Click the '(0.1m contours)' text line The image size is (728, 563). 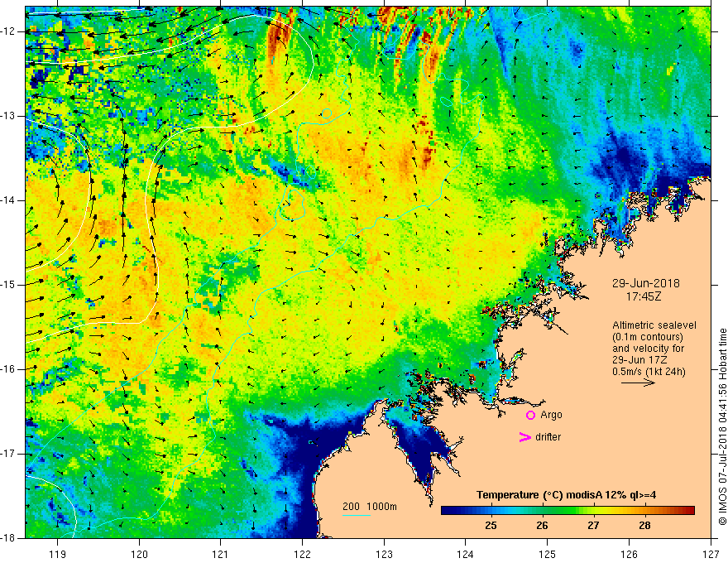click(648, 337)
